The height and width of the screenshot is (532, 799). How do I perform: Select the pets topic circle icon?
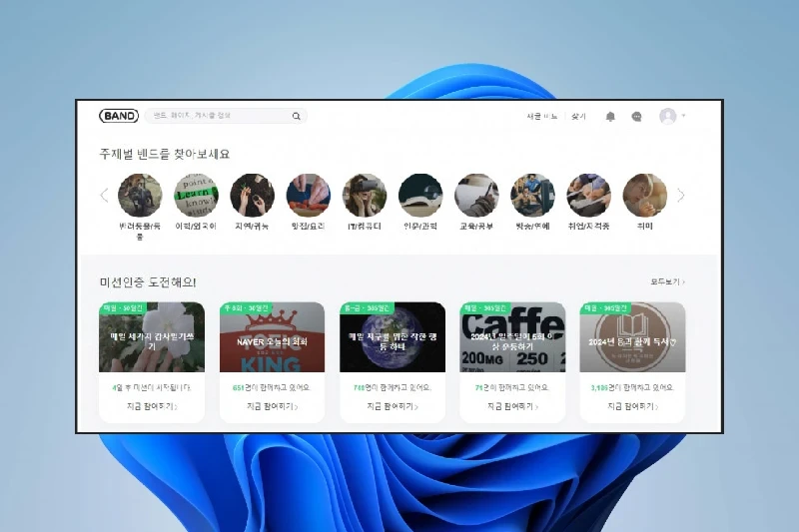click(140, 196)
